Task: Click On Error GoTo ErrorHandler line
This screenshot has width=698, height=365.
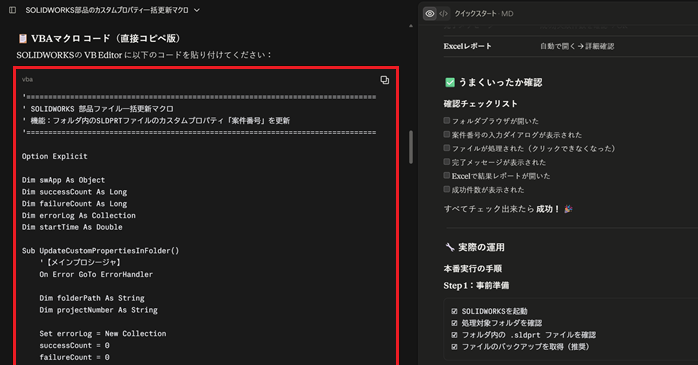Action: coord(96,274)
